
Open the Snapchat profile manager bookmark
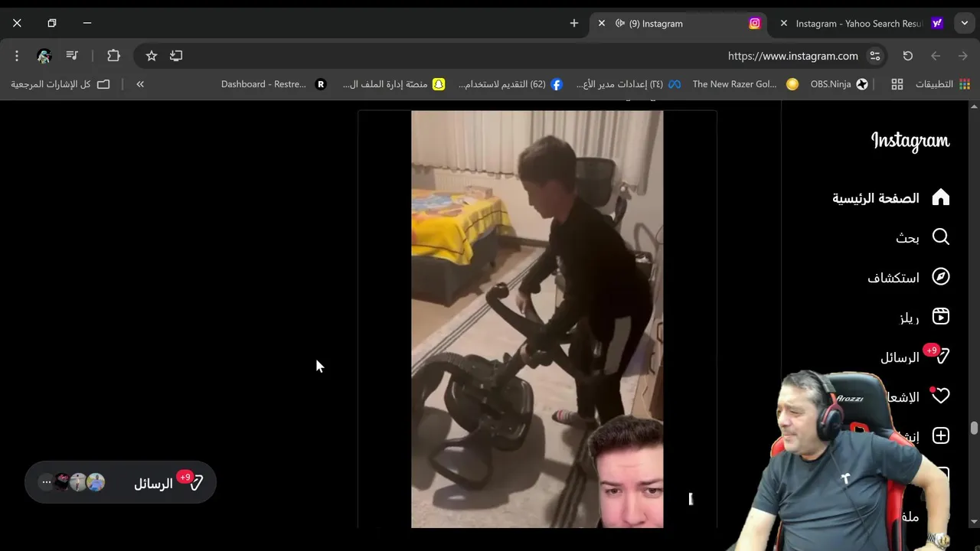pyautogui.click(x=394, y=84)
